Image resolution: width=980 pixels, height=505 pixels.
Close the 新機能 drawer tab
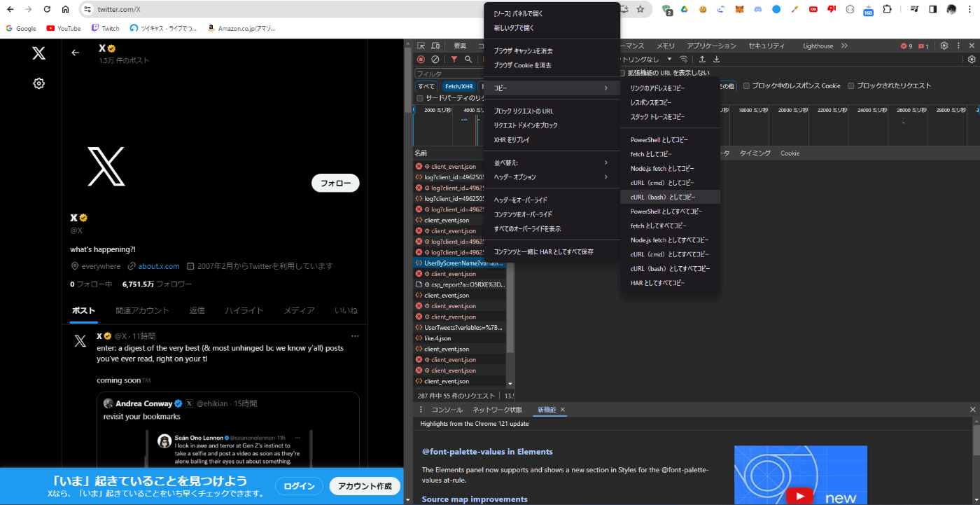(562, 410)
